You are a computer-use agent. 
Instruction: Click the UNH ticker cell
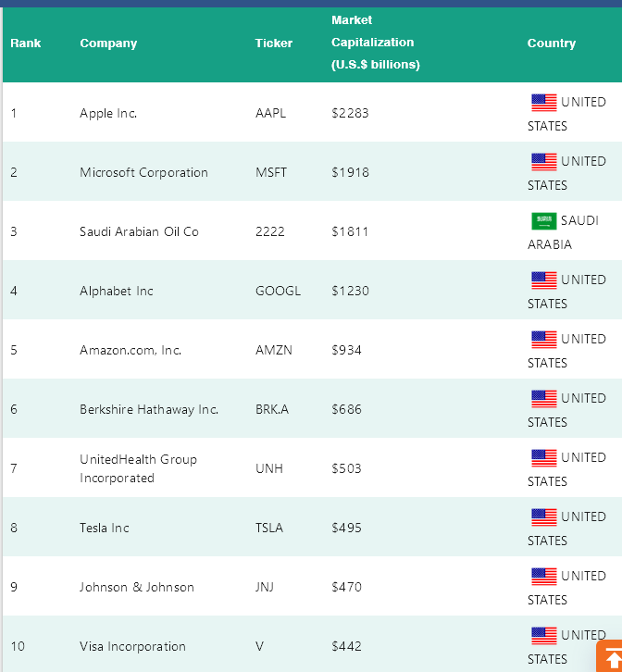coord(269,468)
